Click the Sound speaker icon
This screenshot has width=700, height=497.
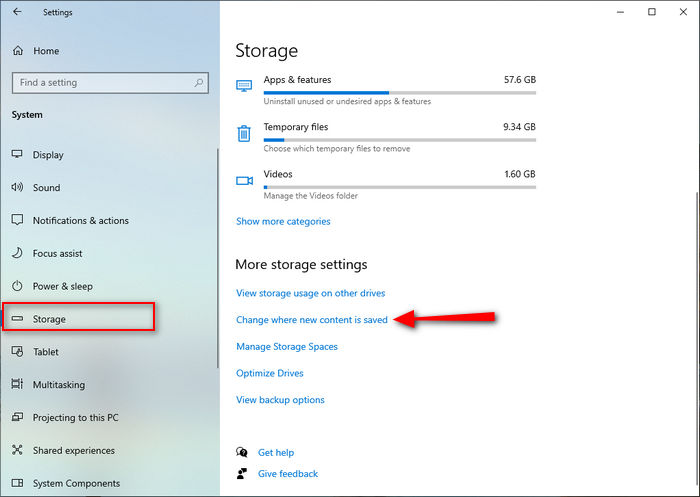(x=17, y=187)
